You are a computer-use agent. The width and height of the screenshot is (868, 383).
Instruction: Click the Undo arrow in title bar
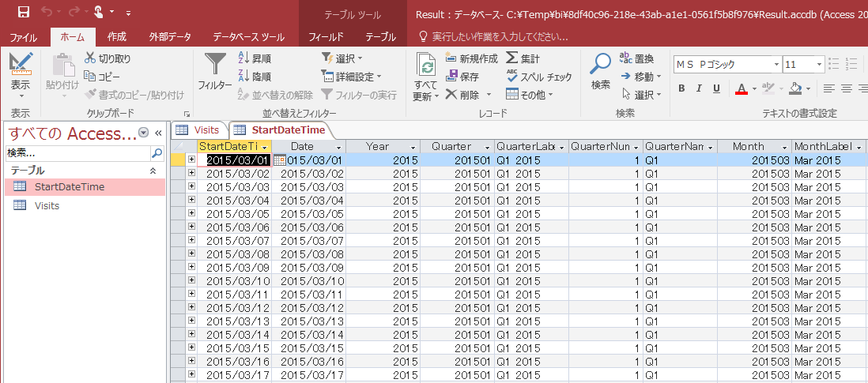click(47, 12)
